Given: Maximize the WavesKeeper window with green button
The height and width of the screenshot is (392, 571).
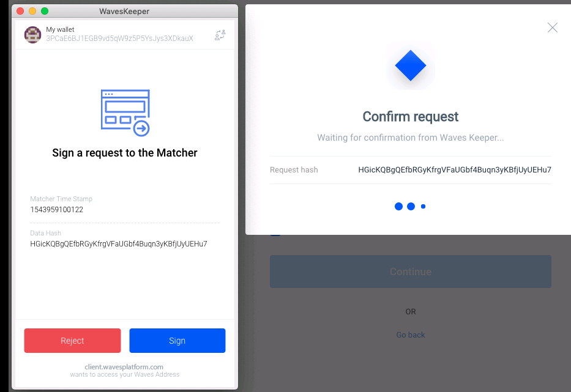Looking at the screenshot, I should pos(45,11).
